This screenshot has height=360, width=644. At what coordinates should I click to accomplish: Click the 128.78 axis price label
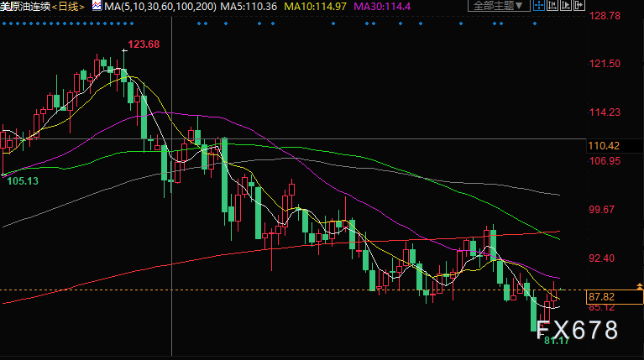coord(605,16)
